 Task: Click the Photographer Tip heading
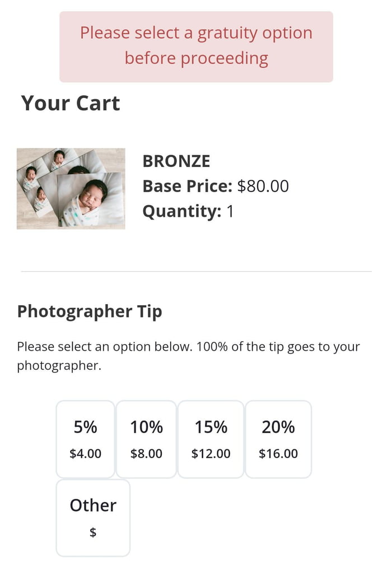coord(90,312)
